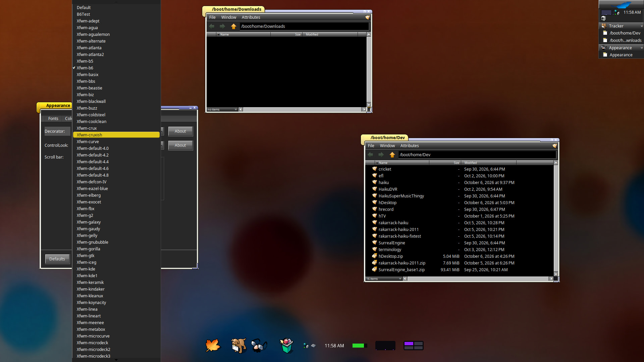Sort the Dev window by the Modified column
644x362 pixels.
(488, 163)
